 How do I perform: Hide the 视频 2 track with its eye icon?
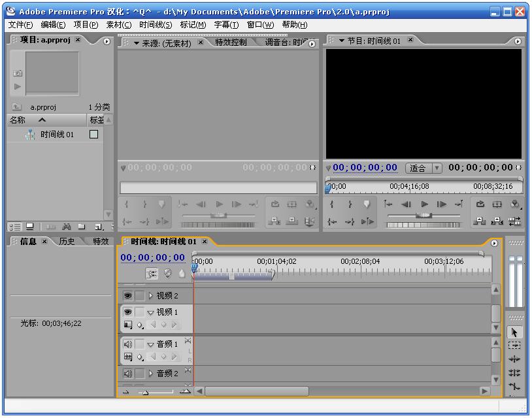tap(127, 295)
